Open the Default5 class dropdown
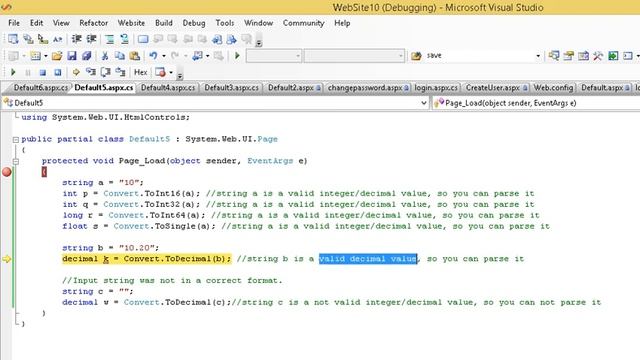Screen dimensions: 640x360 (424, 103)
